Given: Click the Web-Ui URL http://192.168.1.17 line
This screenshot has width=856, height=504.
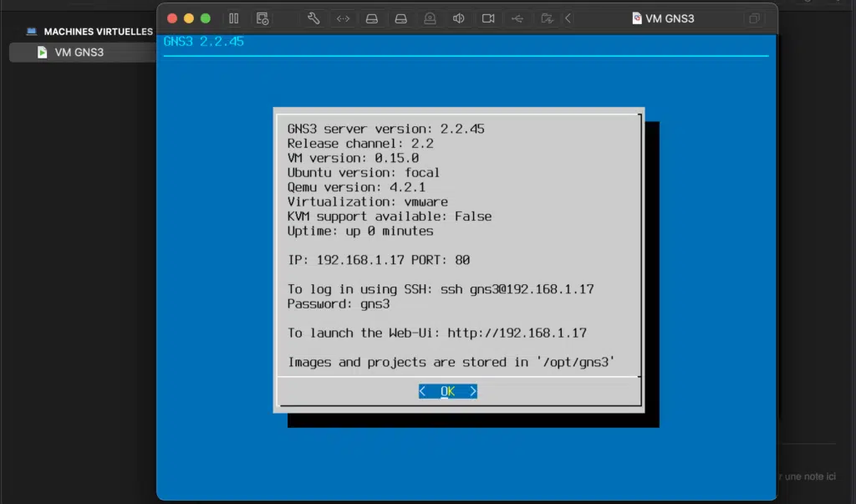Looking at the screenshot, I should coord(436,333).
